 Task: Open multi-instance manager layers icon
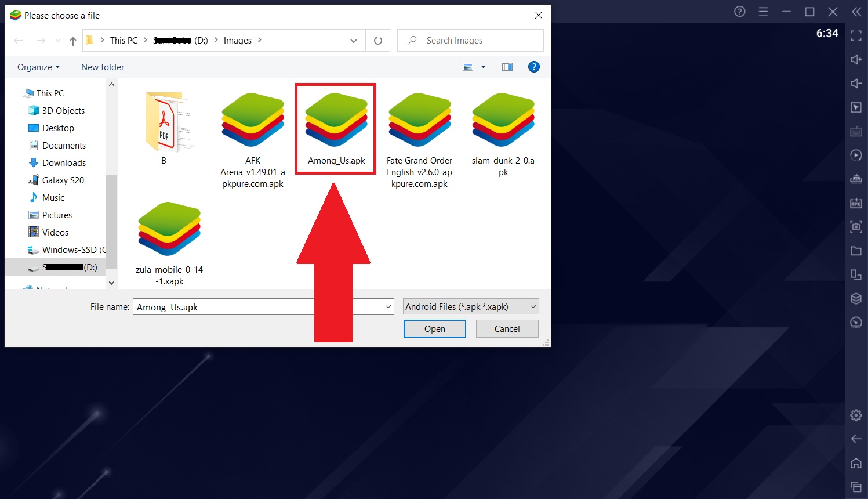tap(856, 299)
